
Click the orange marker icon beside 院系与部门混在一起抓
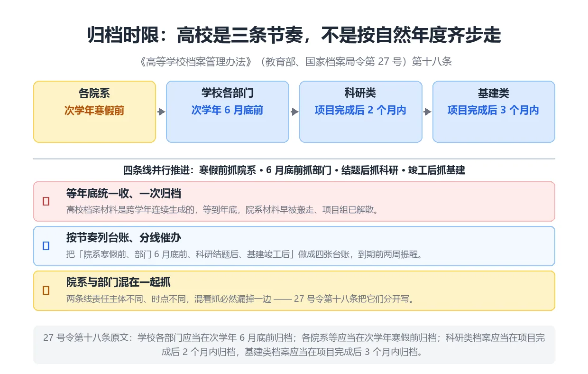46,290
